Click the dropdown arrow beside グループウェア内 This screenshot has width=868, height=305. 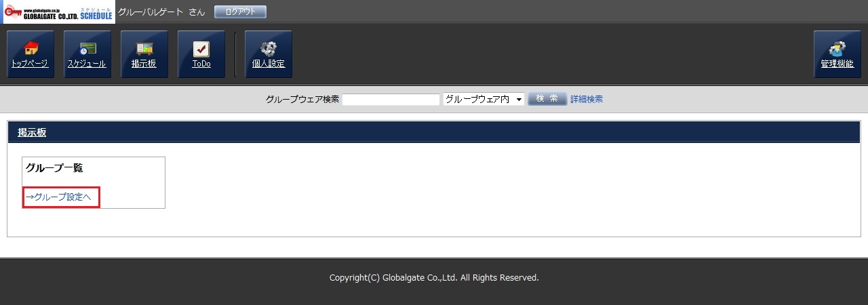(519, 100)
